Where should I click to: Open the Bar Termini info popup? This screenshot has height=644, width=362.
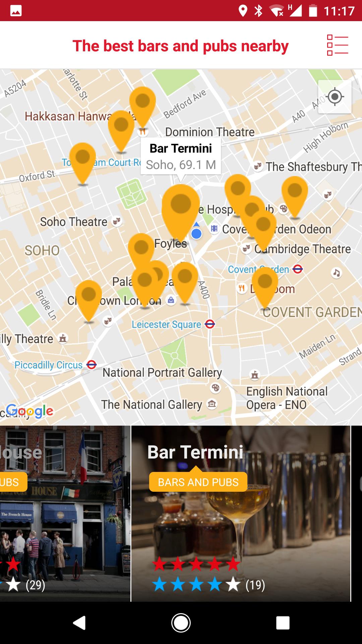point(181,156)
